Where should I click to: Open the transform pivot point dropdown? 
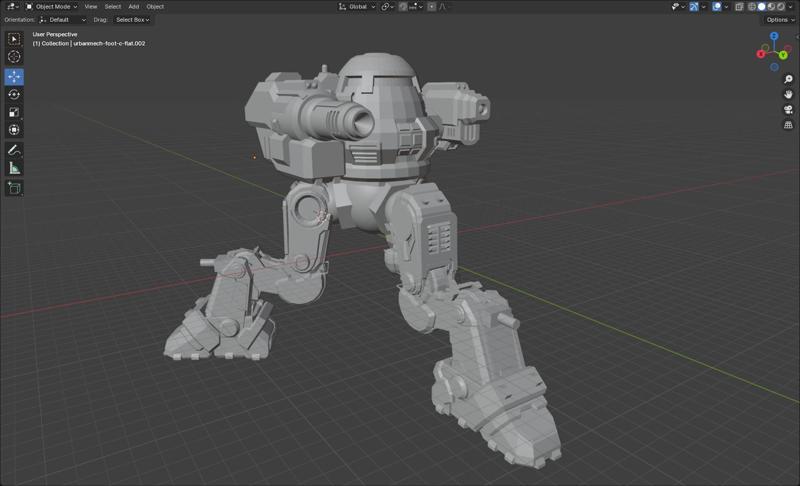click(387, 7)
